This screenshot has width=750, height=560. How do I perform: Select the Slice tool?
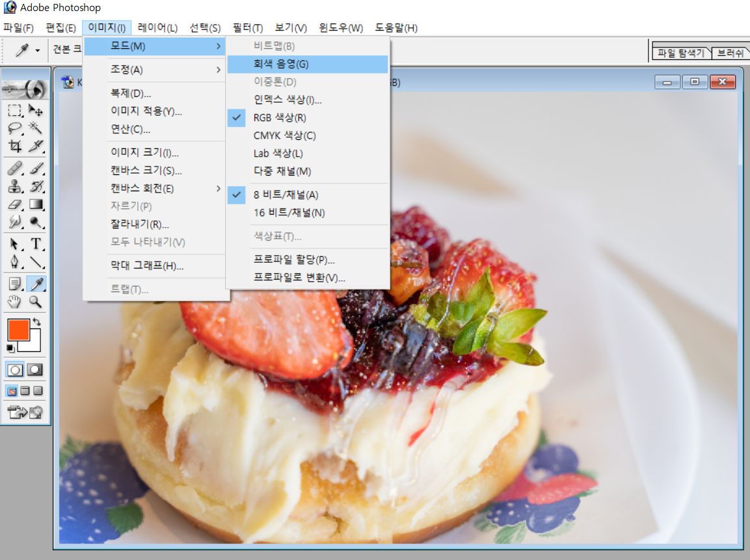36,146
